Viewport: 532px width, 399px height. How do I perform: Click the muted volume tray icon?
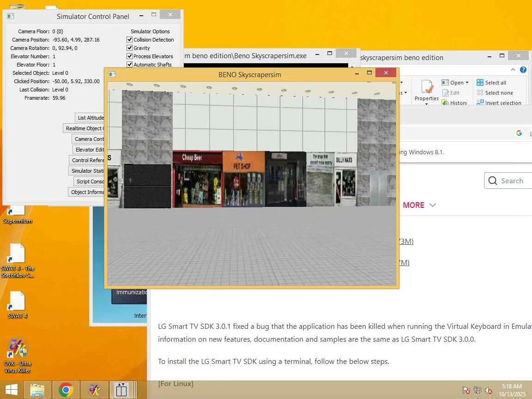tap(488, 391)
